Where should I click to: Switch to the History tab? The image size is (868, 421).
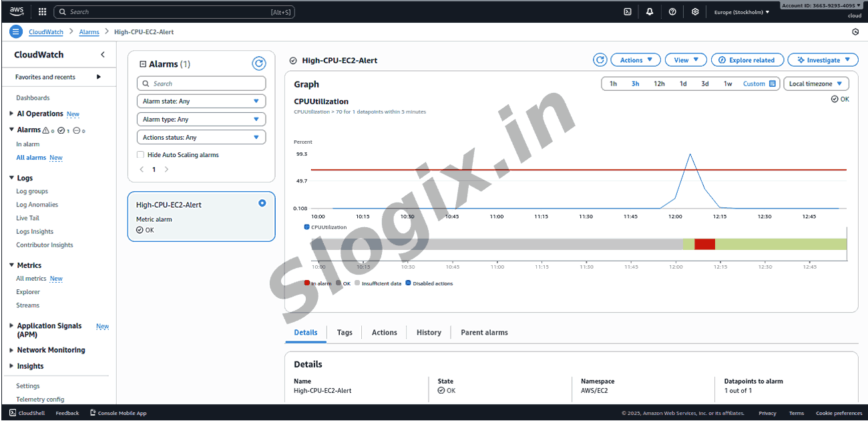[429, 333]
